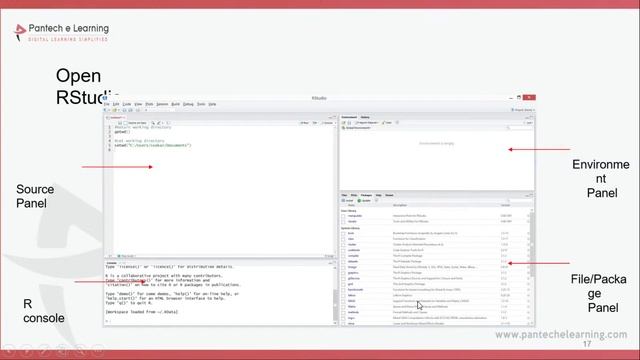Open the List view dropdown in Environment
The image size is (640, 360).
pos(529,122)
